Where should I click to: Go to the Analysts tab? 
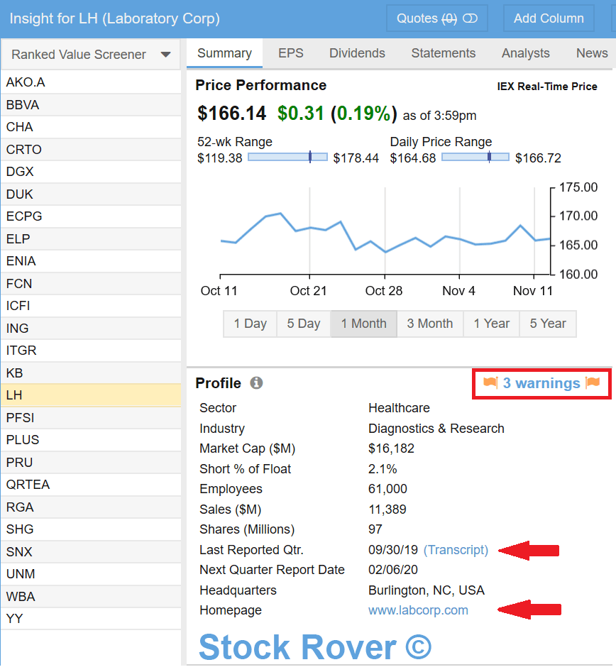coord(525,53)
